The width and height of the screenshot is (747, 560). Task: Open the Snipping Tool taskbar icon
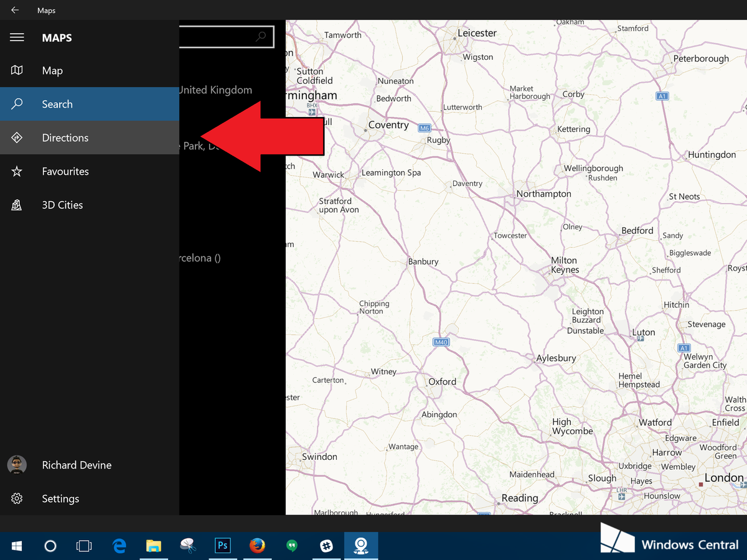tap(188, 546)
